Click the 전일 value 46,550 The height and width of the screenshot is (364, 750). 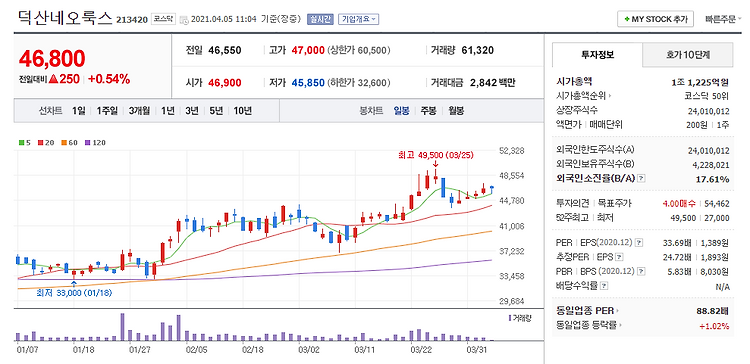(225, 50)
